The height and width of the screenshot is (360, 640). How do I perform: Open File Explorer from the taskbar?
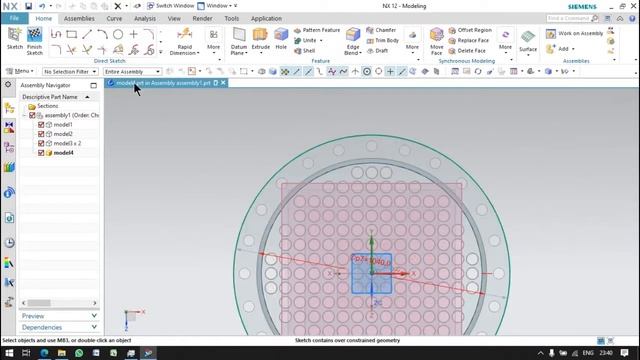pos(62,353)
